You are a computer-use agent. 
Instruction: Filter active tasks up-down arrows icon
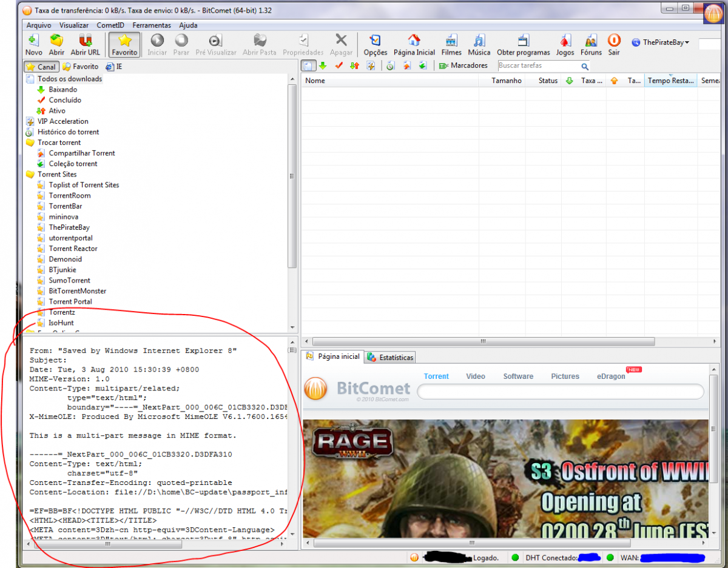pos(354,65)
